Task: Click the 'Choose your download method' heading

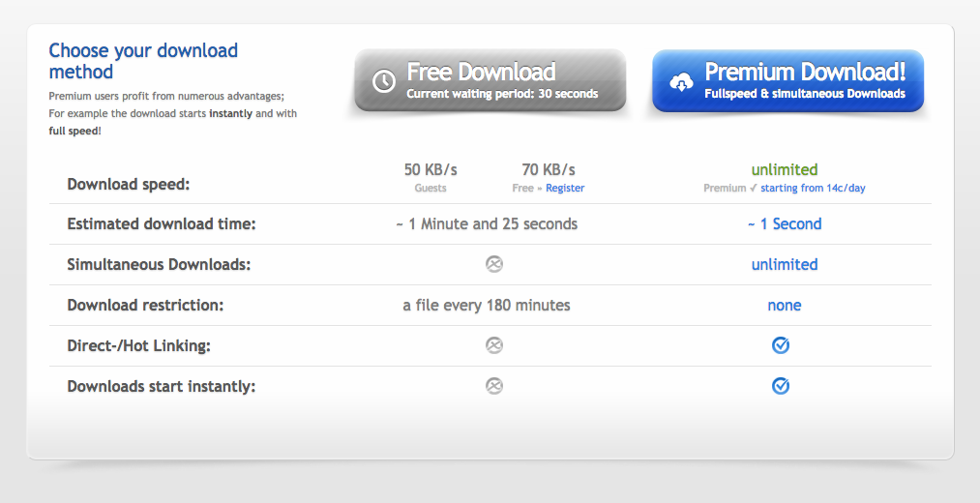Action: click(x=143, y=61)
